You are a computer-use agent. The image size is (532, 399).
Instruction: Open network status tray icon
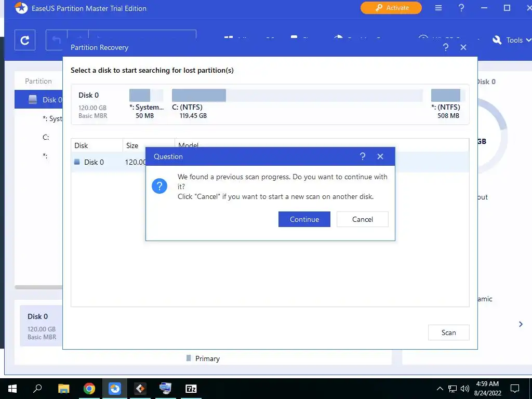pos(453,389)
